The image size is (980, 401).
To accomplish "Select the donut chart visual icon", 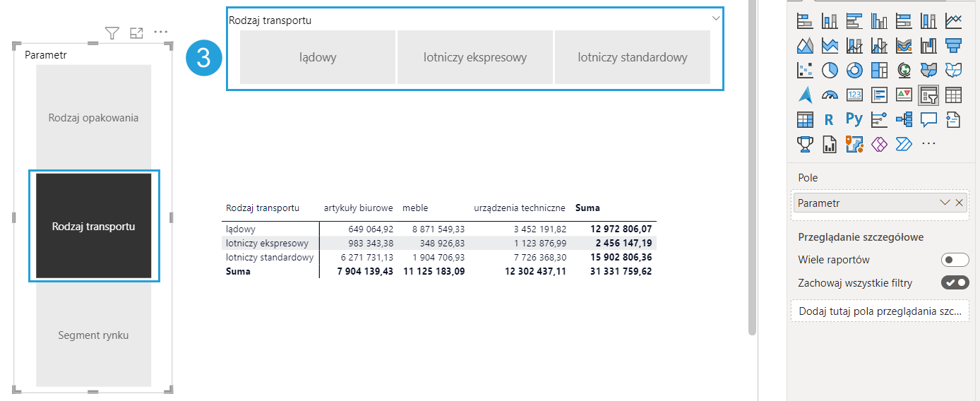I will pos(854,70).
